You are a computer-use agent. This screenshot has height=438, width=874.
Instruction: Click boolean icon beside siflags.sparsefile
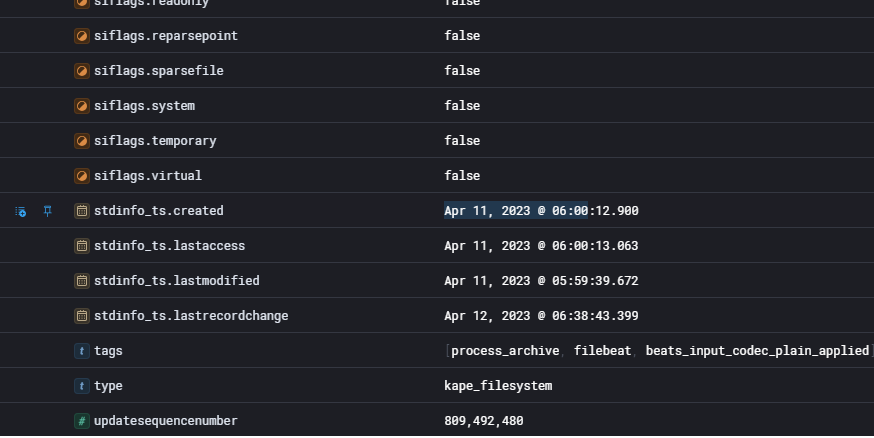82,71
